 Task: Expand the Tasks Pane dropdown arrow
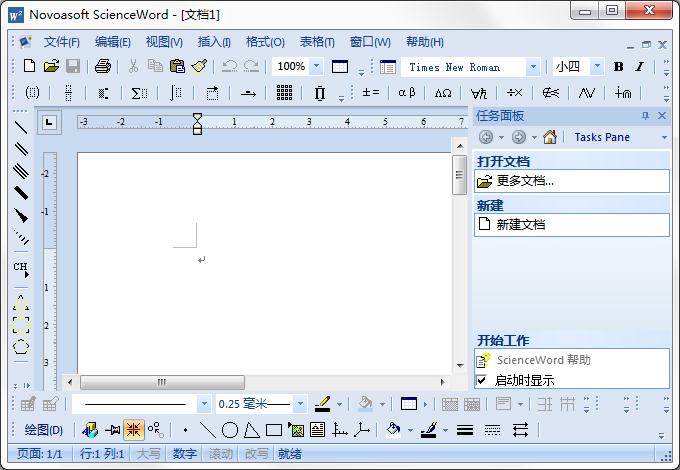664,137
